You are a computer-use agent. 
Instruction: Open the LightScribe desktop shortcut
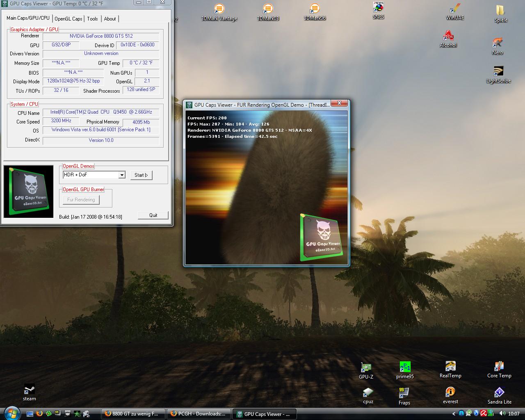click(x=498, y=75)
